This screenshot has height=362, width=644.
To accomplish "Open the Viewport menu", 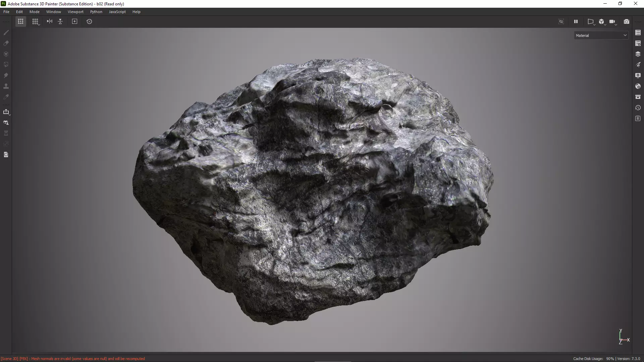I will click(75, 12).
